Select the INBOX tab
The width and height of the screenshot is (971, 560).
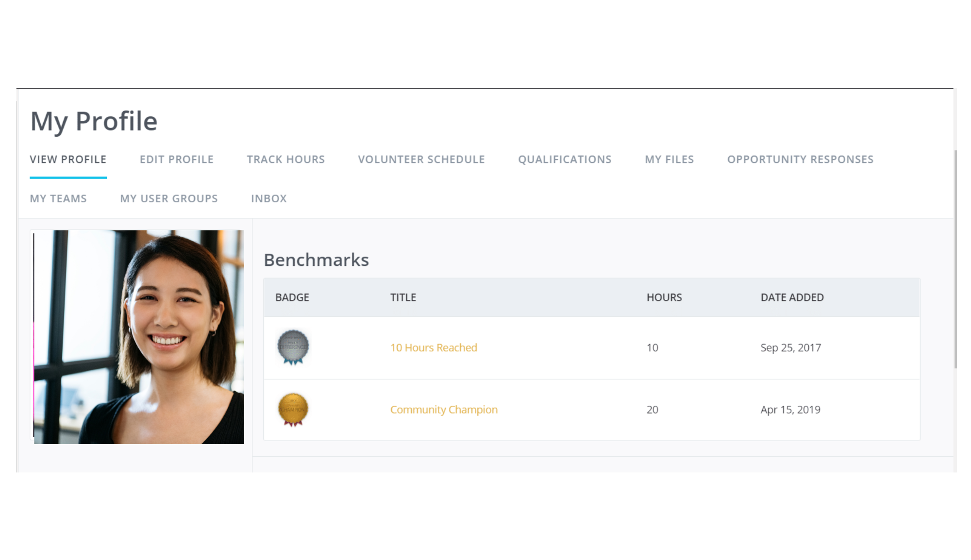click(x=268, y=198)
